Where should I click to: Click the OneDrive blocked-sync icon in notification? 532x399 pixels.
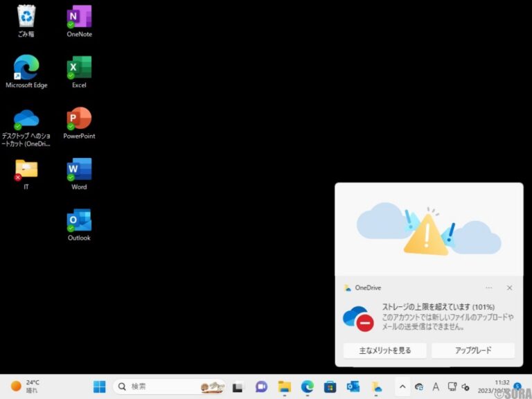click(358, 318)
